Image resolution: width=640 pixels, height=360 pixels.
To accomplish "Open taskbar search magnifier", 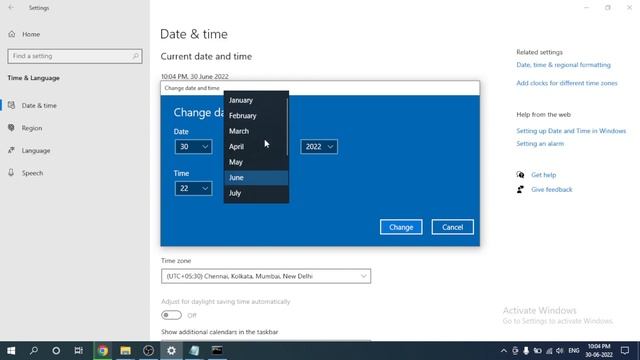I will click(34, 351).
